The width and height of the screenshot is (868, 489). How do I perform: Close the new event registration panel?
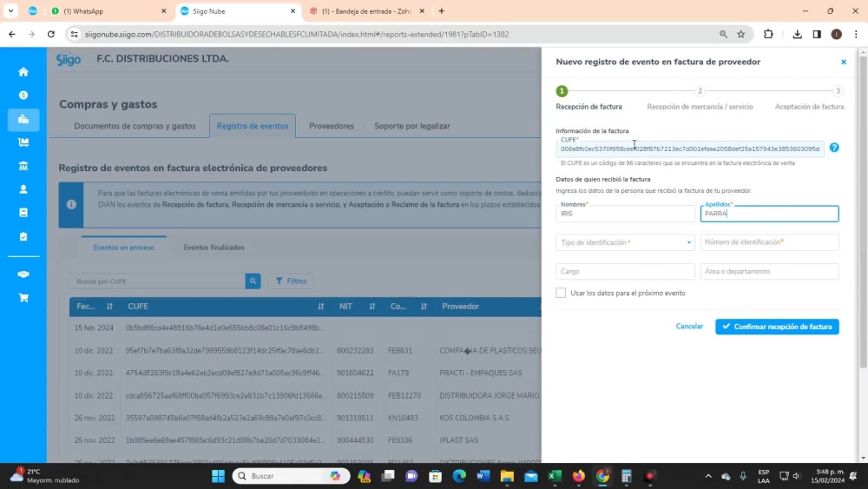[x=844, y=62]
